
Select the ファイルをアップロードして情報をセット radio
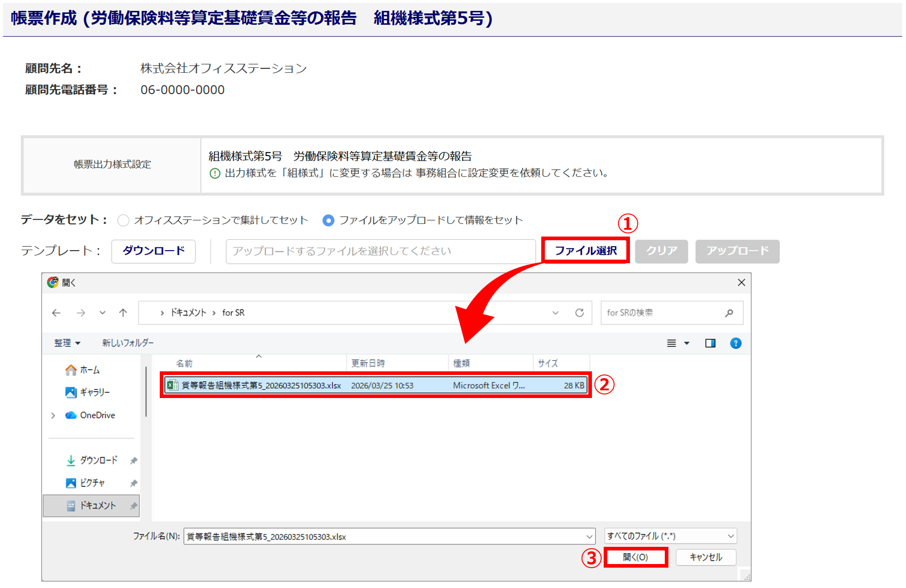[x=328, y=220]
